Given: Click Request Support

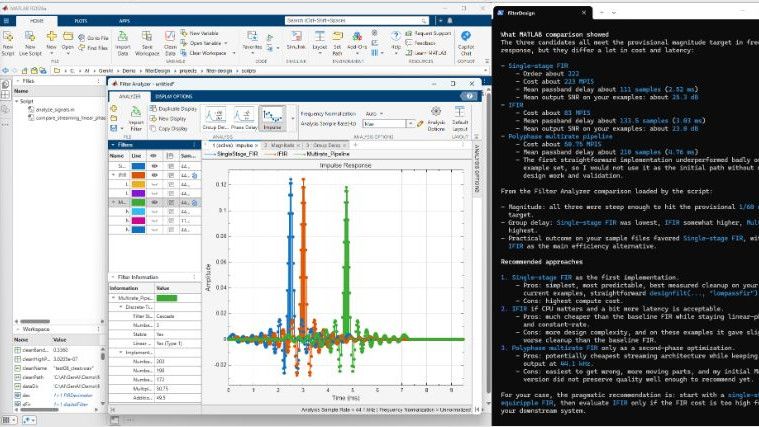Looking at the screenshot, I should pos(428,33).
